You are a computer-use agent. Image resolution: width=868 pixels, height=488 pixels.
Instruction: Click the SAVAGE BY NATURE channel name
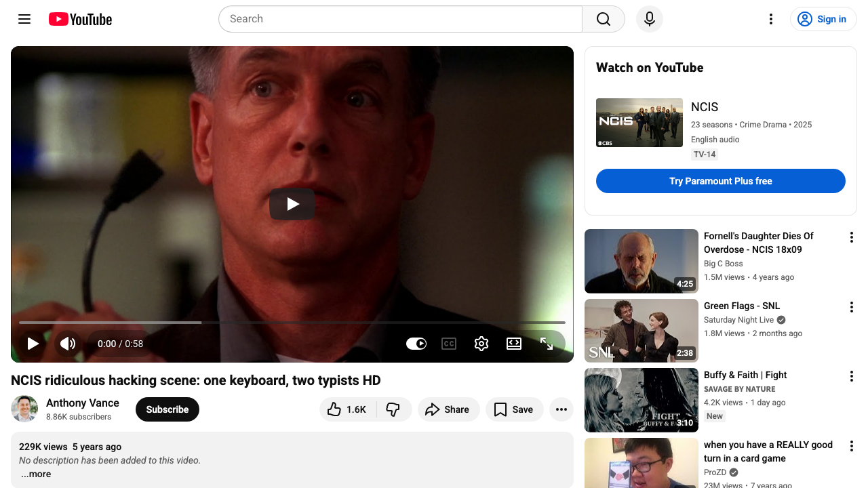[x=740, y=389]
